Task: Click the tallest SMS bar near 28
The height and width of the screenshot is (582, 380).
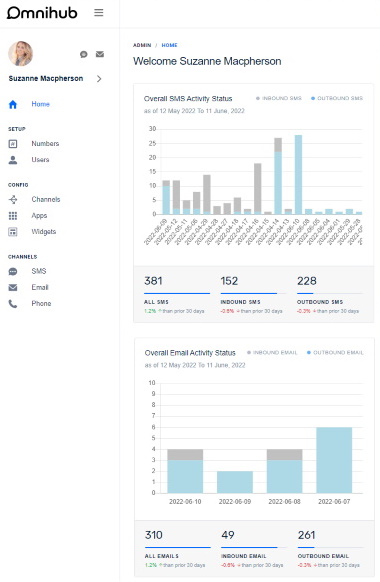Action: [x=298, y=174]
